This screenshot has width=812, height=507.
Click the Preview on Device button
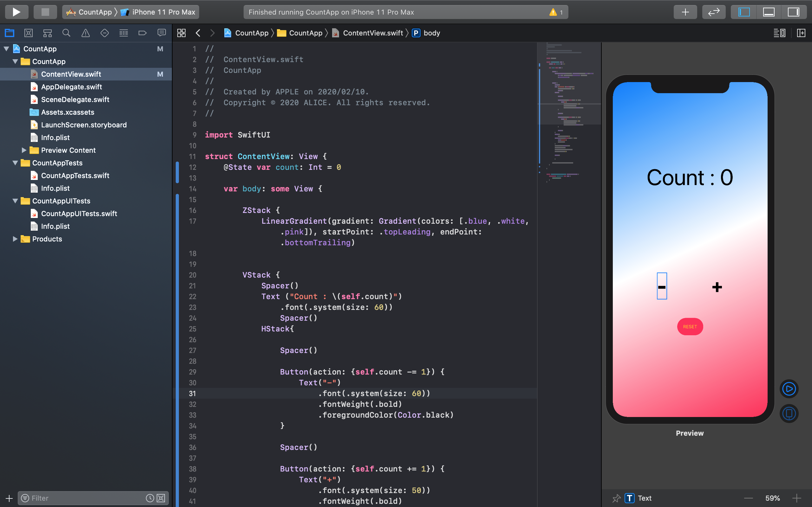(789, 413)
